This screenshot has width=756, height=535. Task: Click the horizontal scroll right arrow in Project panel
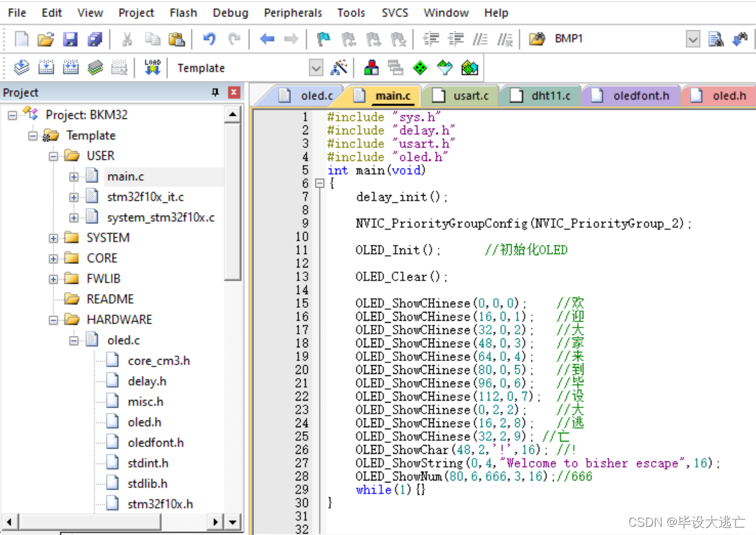click(x=215, y=522)
